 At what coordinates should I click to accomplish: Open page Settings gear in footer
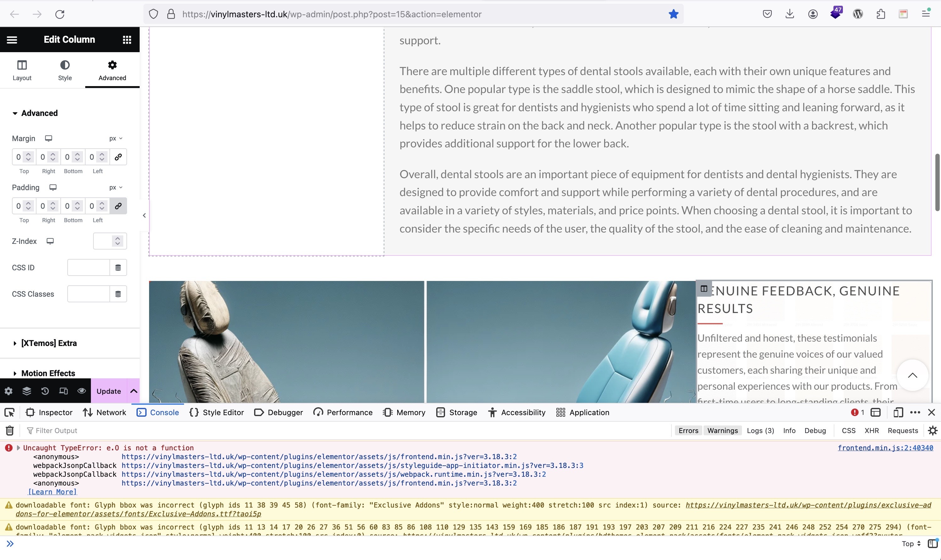pos(8,391)
